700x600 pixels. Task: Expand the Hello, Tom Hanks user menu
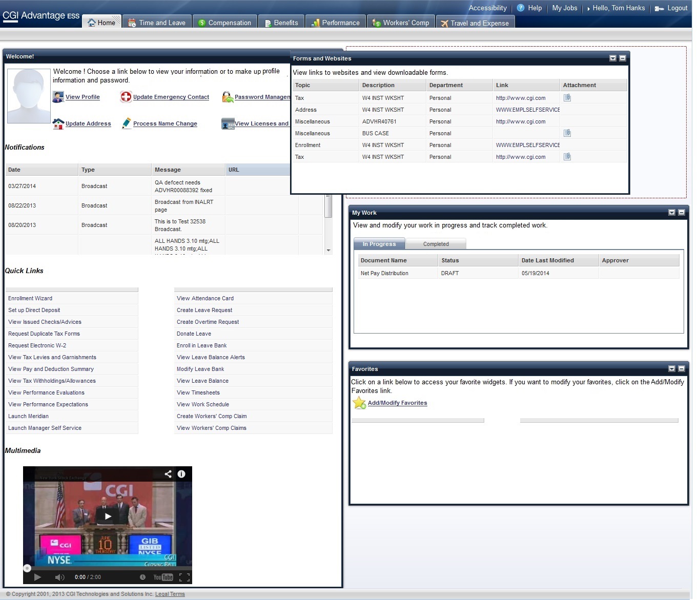pyautogui.click(x=616, y=8)
